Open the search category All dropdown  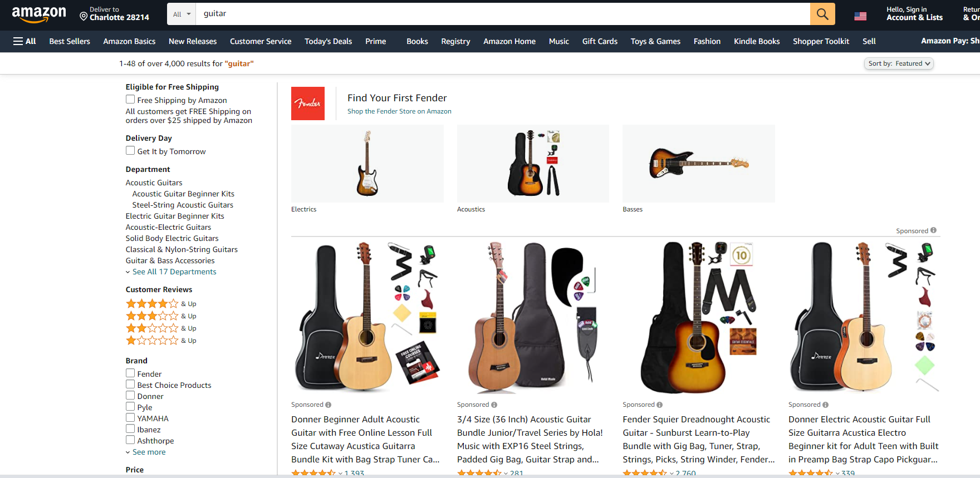pyautogui.click(x=182, y=14)
